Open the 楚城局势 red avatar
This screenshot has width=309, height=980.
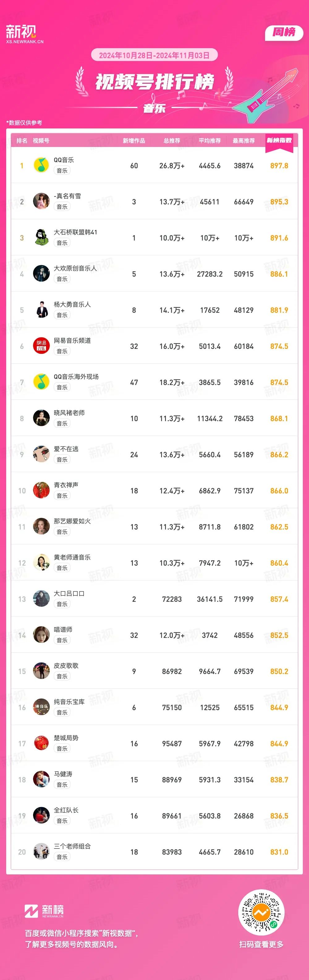click(41, 743)
